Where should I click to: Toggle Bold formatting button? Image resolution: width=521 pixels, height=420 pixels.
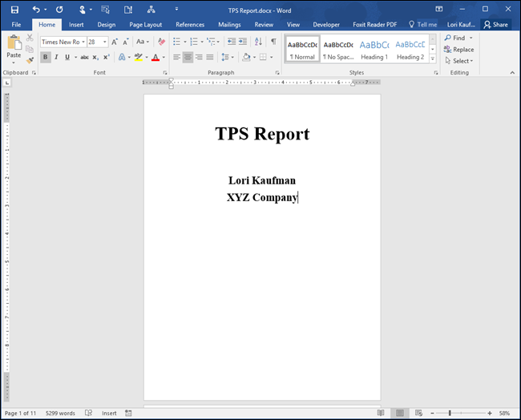(x=45, y=57)
